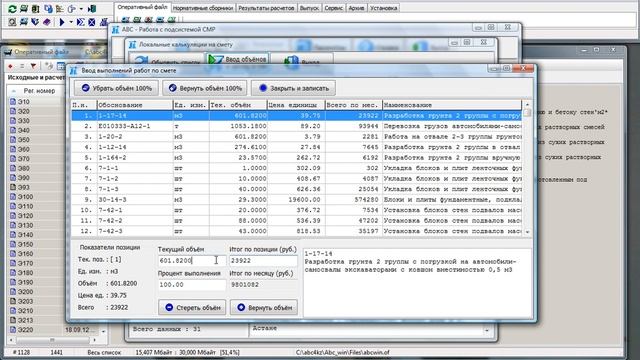640x360 pixels.
Task: Click the crossed-box icon next to sigma
Action: pos(92,22)
